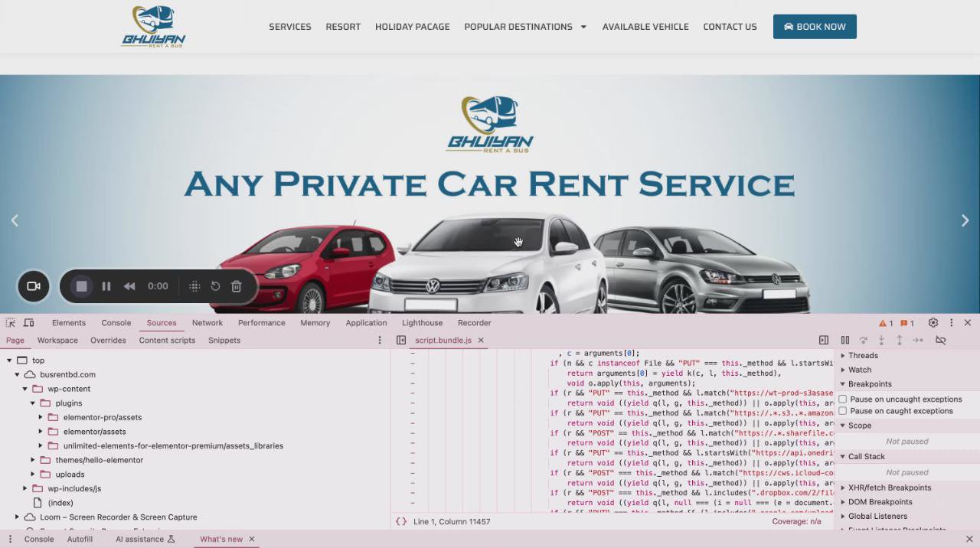Screen dimensions: 980x548
Task: Deactivate breakpoints icon
Action: pyautogui.click(x=941, y=341)
